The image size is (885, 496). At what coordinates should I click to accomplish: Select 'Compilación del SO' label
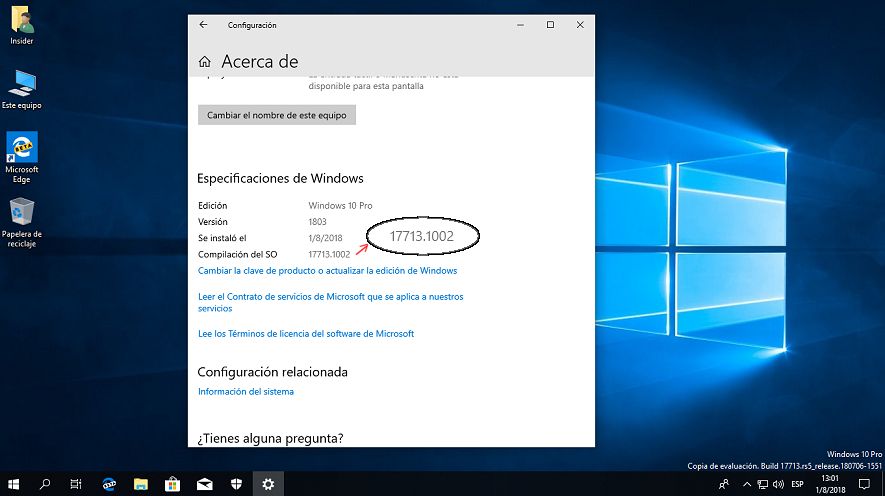[x=238, y=254]
